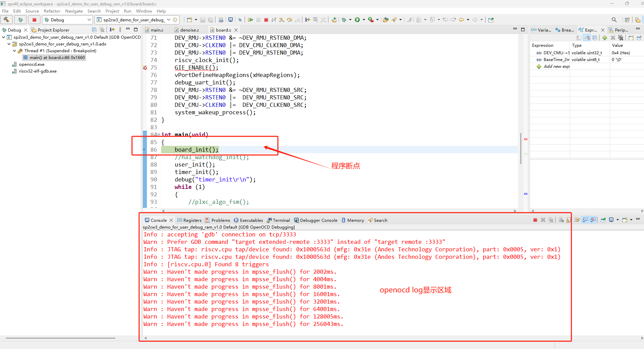Toggle breakpoint marker on line 75
Image resolution: width=644 pixels, height=349 pixels.
145,68
